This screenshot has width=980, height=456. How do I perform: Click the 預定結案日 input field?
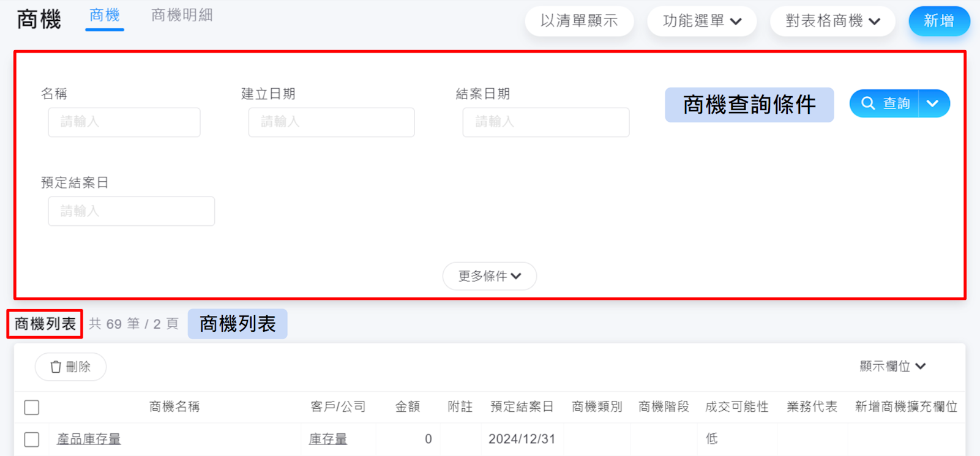pyautogui.click(x=131, y=211)
